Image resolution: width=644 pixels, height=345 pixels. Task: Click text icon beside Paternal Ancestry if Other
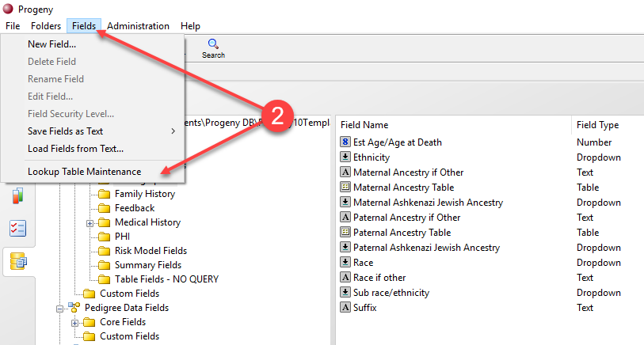[345, 217]
